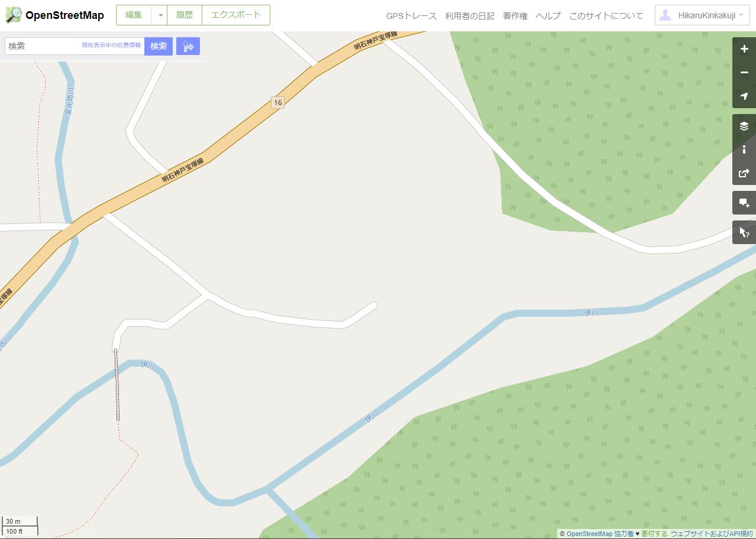Expand the 編集 dropdown arrow
The width and height of the screenshot is (756, 539).
point(160,15)
